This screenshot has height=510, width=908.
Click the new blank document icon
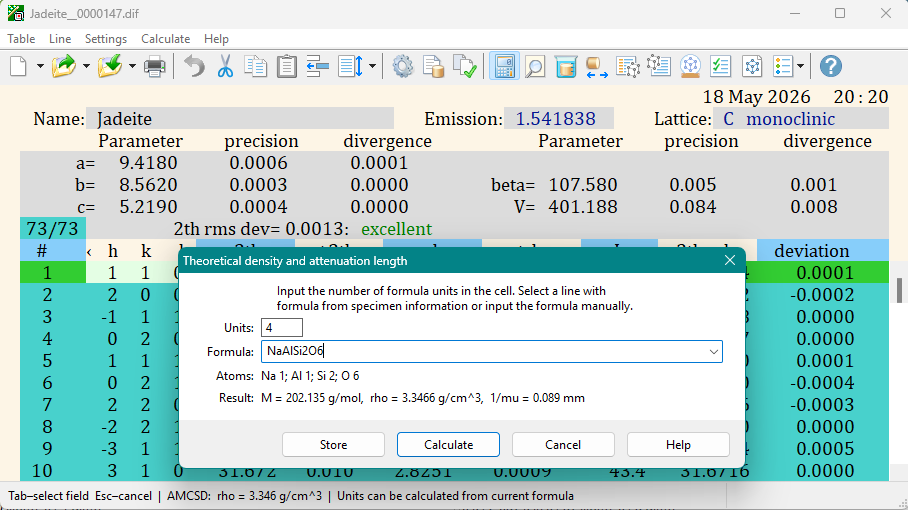(19, 67)
